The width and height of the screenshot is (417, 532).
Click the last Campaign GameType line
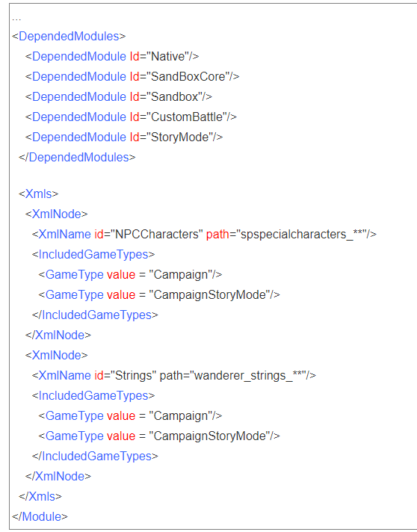click(130, 416)
